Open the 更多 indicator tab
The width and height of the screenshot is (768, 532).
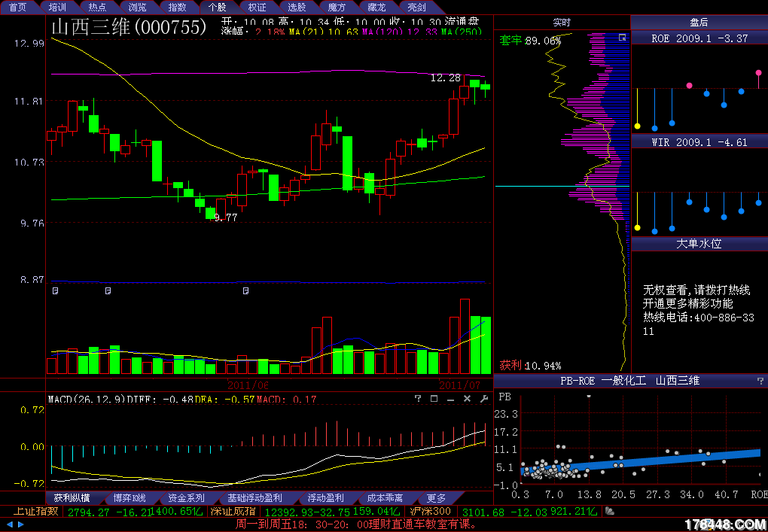point(436,498)
